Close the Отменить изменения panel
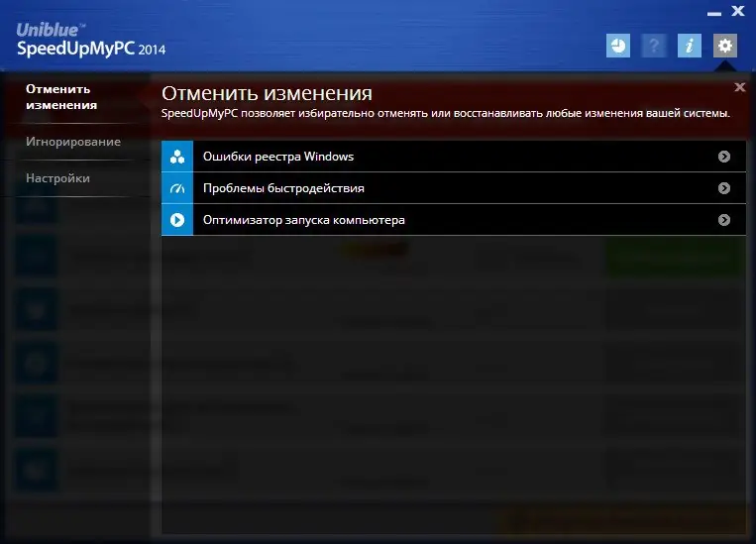This screenshot has width=756, height=544. [x=739, y=87]
